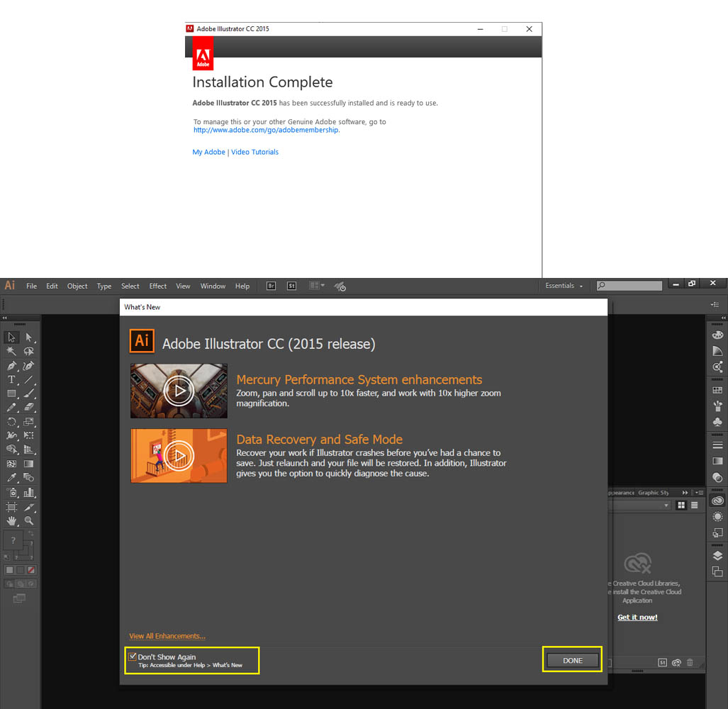Select the Hand tool
728x709 pixels.
11,521
